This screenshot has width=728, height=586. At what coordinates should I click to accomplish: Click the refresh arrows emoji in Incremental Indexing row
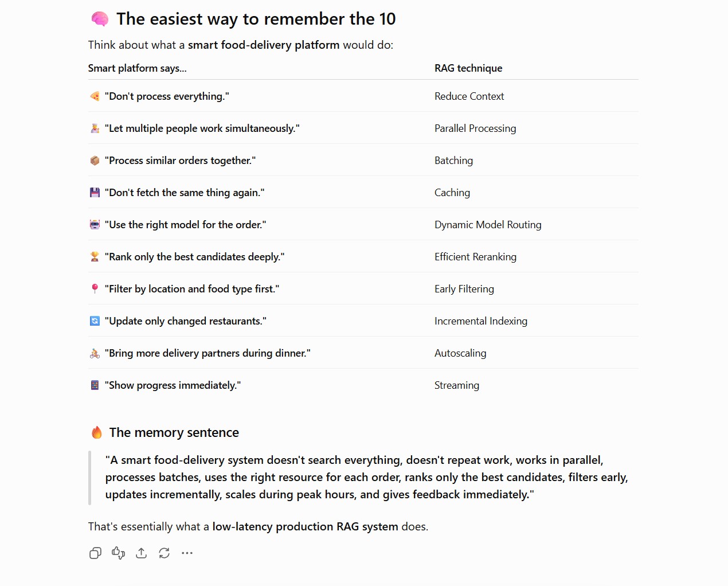pyautogui.click(x=95, y=321)
